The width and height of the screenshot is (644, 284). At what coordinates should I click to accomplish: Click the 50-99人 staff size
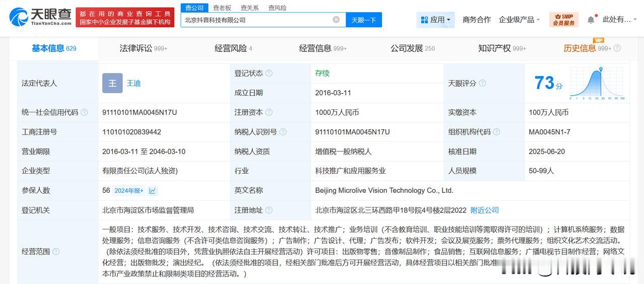tap(542, 171)
